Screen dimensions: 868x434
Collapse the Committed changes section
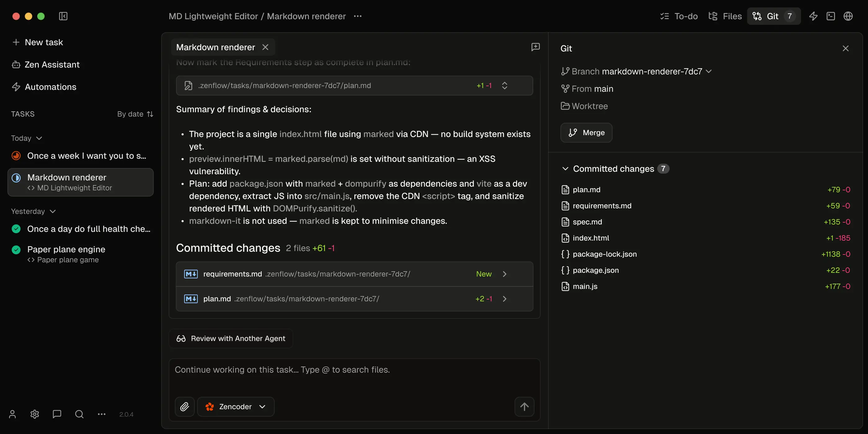click(565, 169)
